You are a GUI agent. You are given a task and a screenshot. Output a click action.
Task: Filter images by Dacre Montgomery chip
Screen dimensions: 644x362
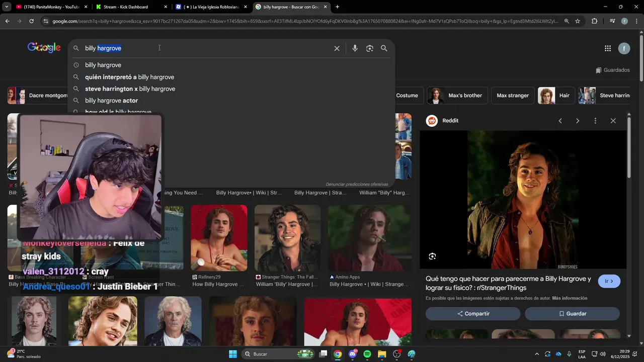point(38,96)
